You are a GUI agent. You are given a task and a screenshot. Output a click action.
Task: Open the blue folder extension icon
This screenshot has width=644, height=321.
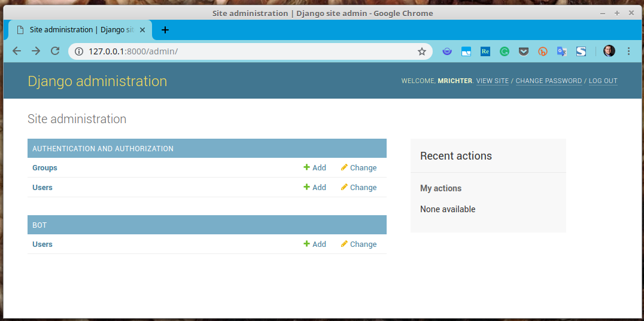tap(466, 51)
